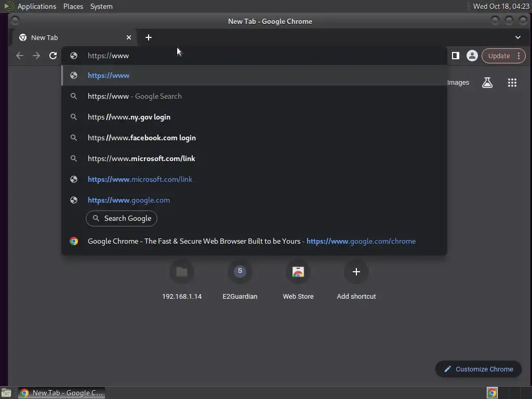Expand the tab search chevron

pos(518,37)
